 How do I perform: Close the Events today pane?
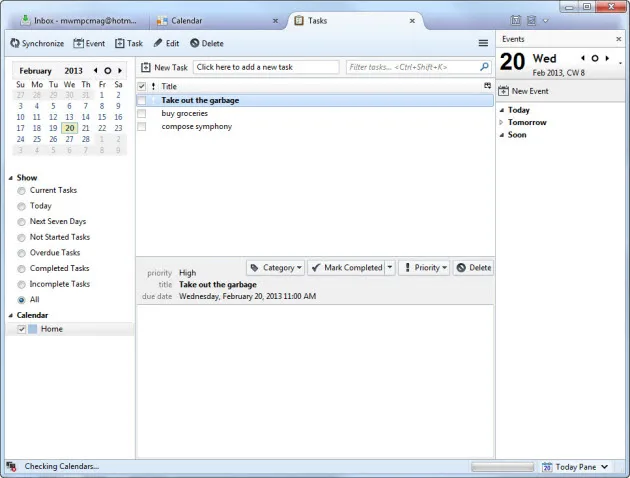click(619, 39)
